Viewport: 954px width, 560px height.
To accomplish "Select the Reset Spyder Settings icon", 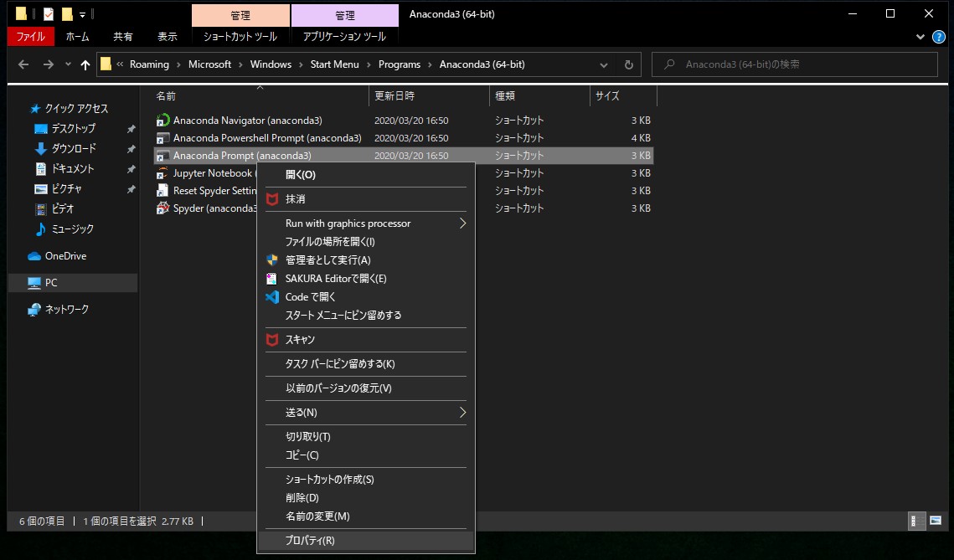I will [162, 191].
